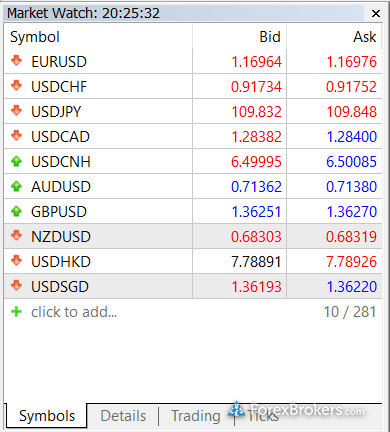
Task: Open the Ticks tab
Action: coord(263,416)
